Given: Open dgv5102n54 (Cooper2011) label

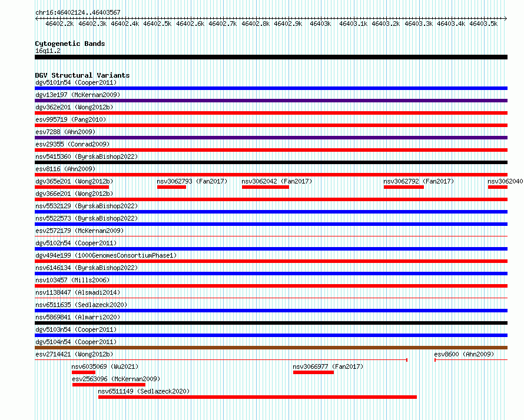Looking at the screenshot, I should (76, 243).
